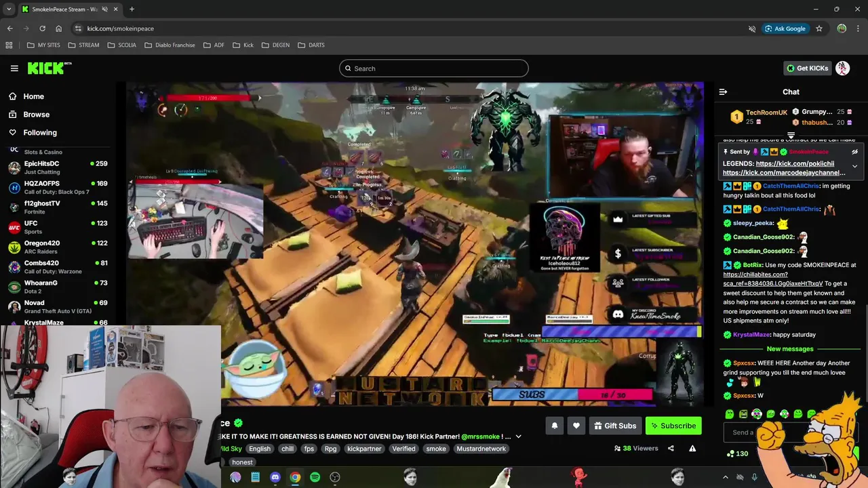Open a new browser tab
Screen dimensions: 868x488
(x=132, y=9)
